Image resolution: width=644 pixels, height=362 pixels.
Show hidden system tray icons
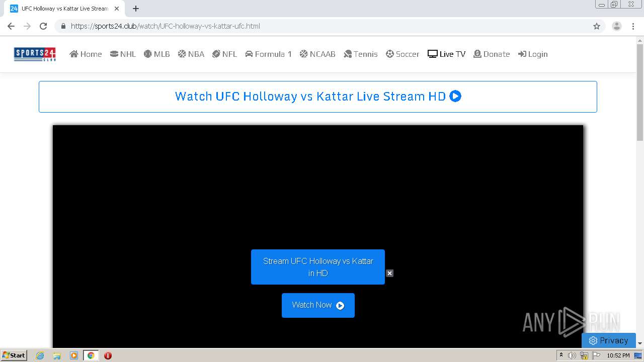(x=561, y=355)
